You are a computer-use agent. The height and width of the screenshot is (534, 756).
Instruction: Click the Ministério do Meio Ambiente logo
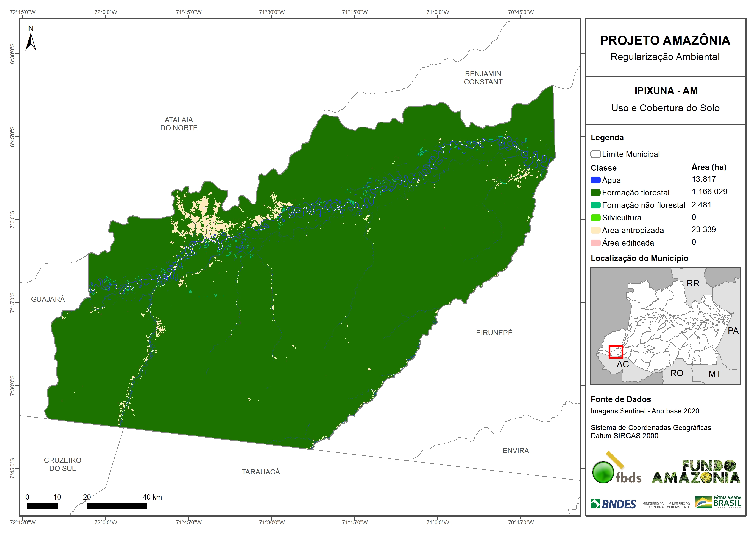coord(678,505)
